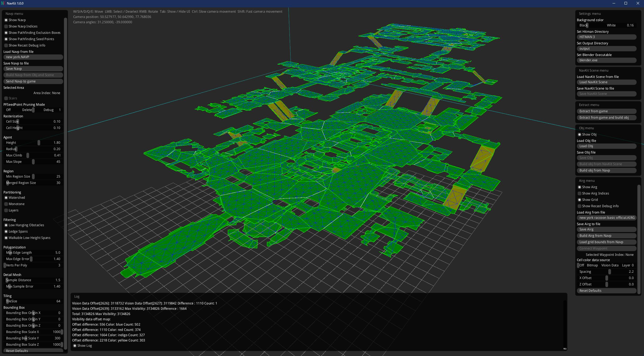Click Extract from game and build obj

(x=606, y=118)
